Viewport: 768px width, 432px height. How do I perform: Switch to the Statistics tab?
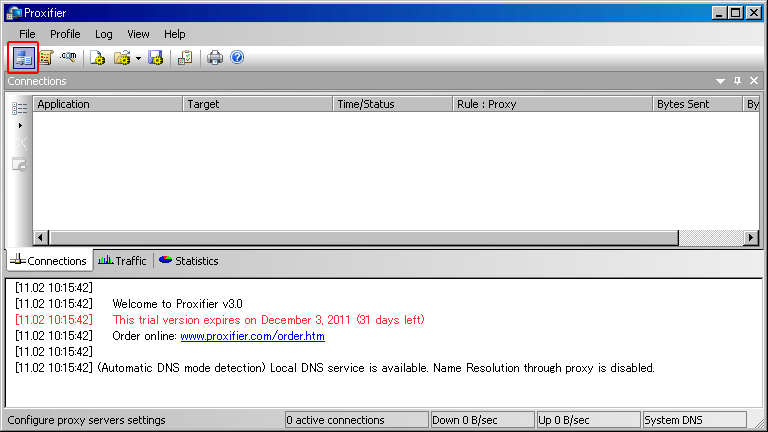coord(189,261)
